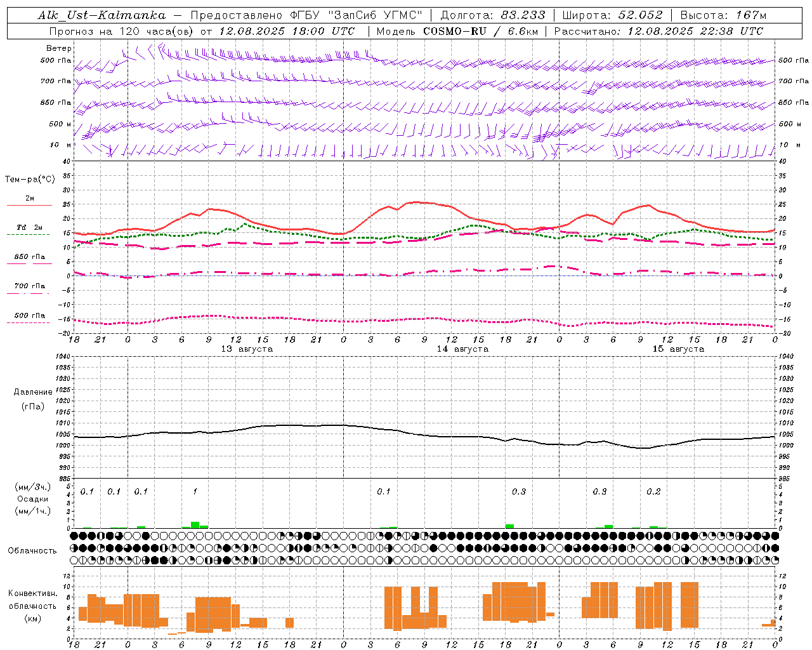Click the 'Конвективн.' convective cloud label
The width and height of the screenshot is (812, 650).
32,594
